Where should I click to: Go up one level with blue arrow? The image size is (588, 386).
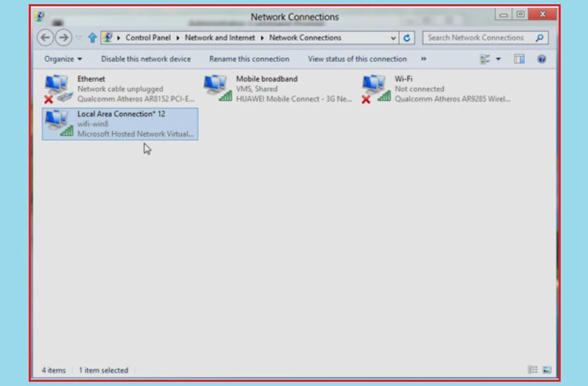[x=92, y=38]
